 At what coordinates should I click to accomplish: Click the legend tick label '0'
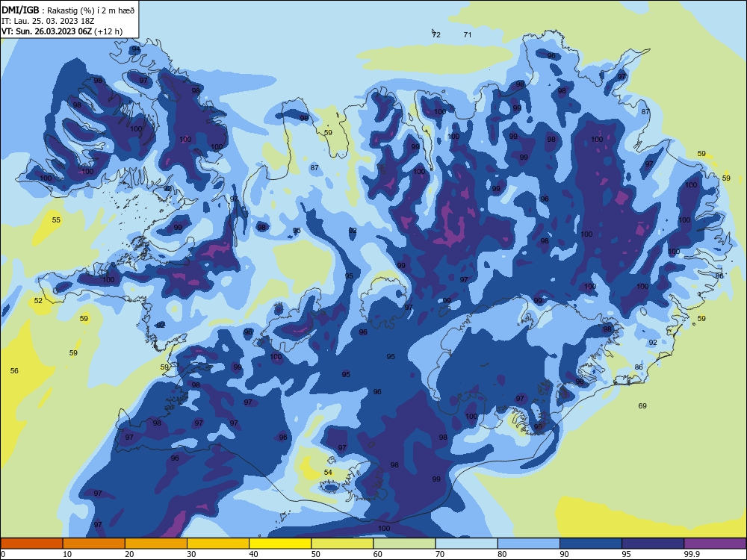pos(3,554)
